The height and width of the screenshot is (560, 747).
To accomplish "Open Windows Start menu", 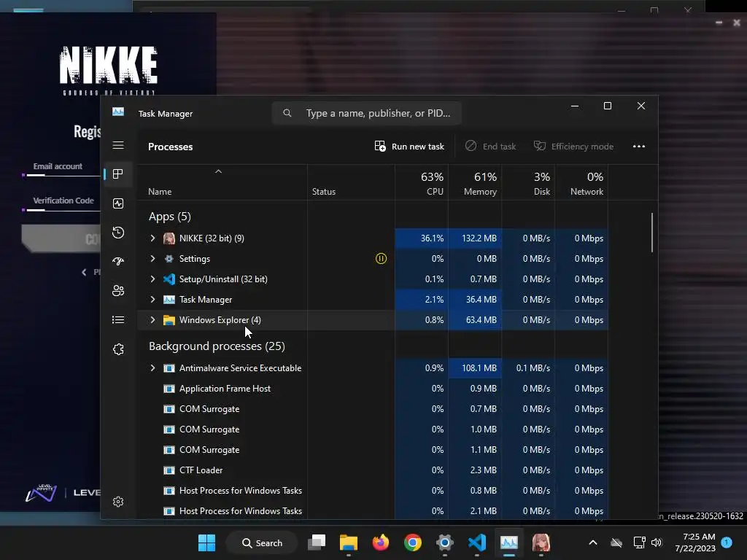I will point(206,542).
